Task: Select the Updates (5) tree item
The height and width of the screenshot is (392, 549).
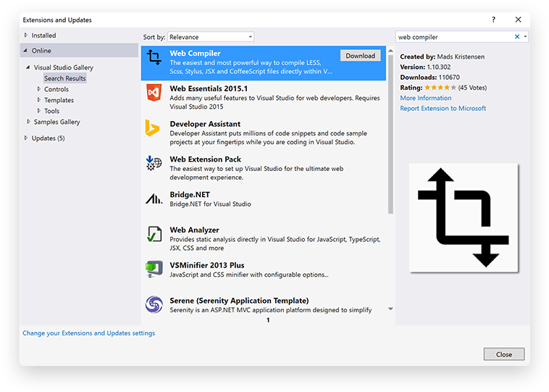Action: [x=48, y=138]
